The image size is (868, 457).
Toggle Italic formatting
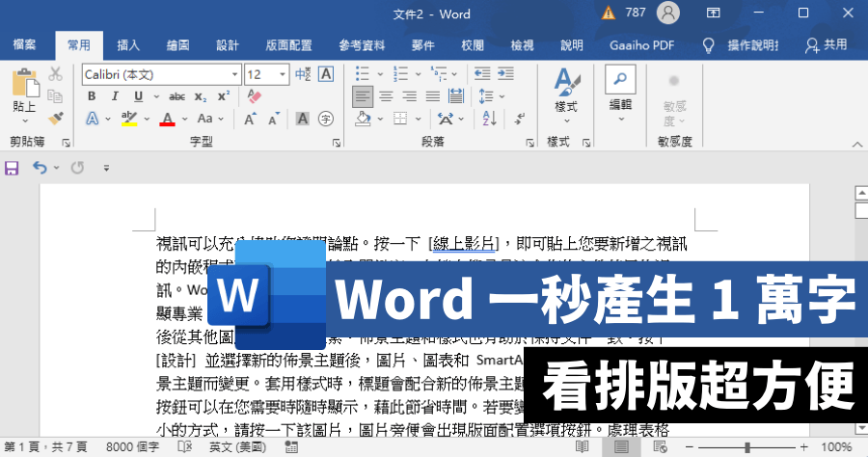coord(115,96)
